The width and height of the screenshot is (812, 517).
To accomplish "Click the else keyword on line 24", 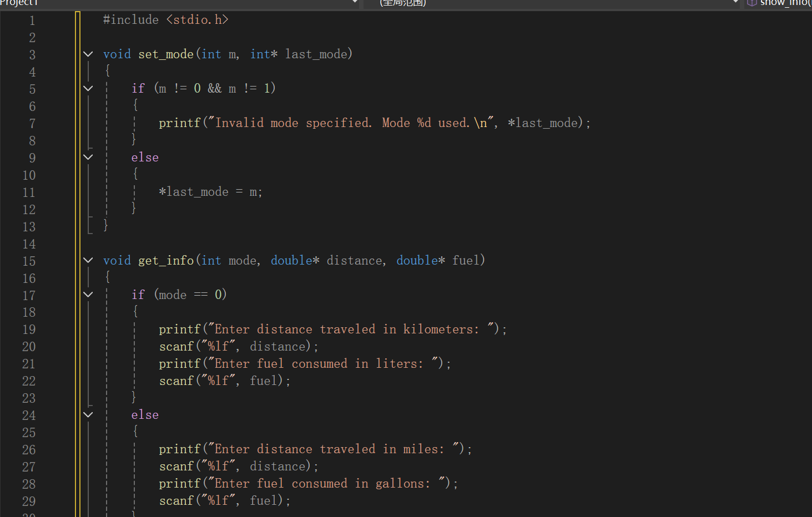I will 145,415.
